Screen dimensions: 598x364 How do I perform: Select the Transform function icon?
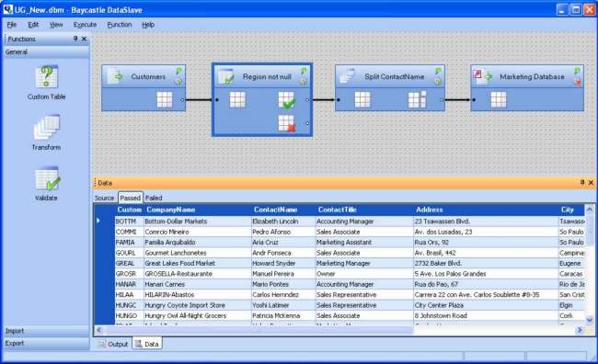(x=47, y=128)
